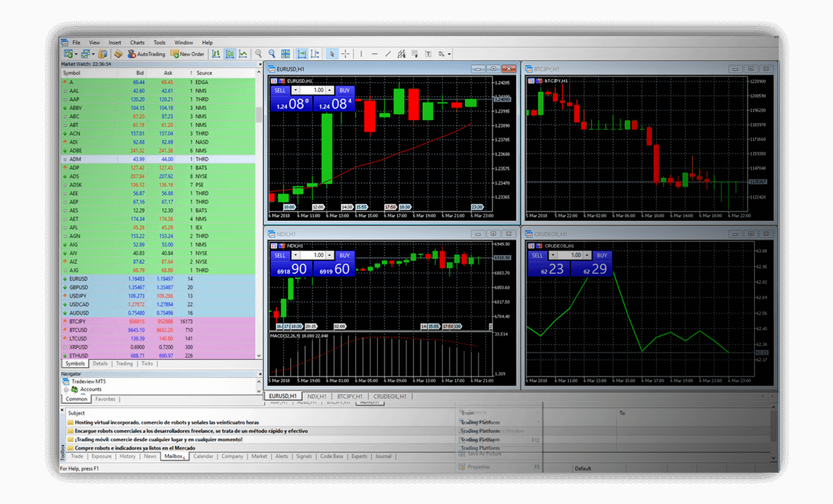833x504 pixels.
Task: Switch to the Details tab in Market Watch
Action: tap(100, 364)
